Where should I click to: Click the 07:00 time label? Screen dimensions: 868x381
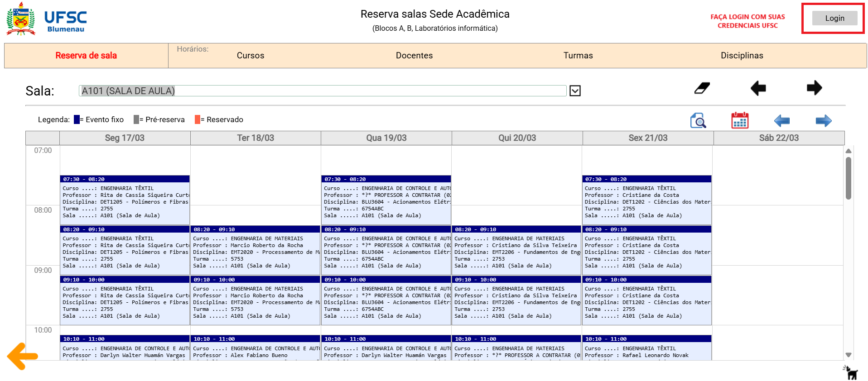pyautogui.click(x=43, y=150)
